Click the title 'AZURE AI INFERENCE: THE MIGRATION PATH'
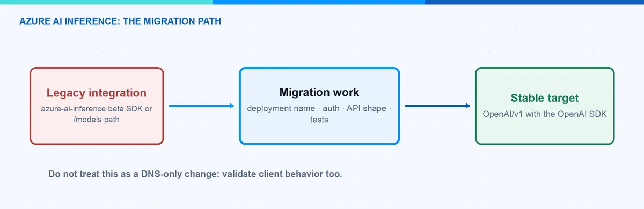 (x=120, y=21)
